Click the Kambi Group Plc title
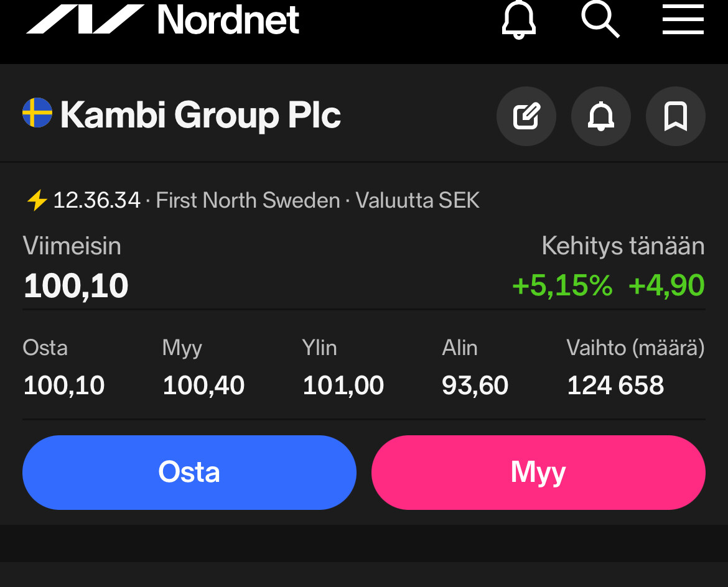Image resolution: width=728 pixels, height=587 pixels. click(x=200, y=116)
